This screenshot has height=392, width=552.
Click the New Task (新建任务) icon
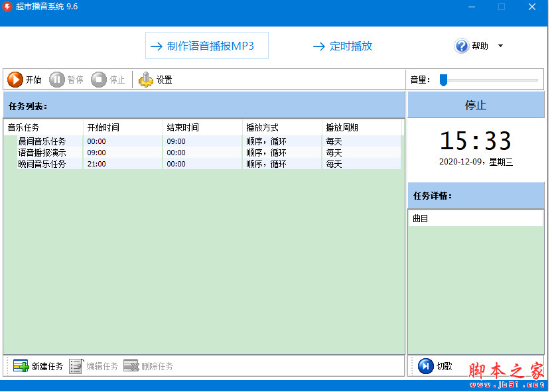21,366
